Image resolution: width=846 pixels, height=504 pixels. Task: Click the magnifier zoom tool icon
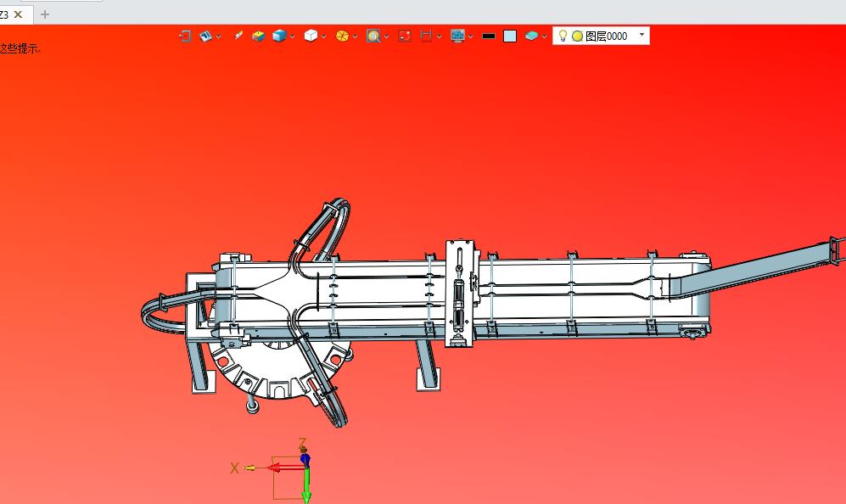373,36
